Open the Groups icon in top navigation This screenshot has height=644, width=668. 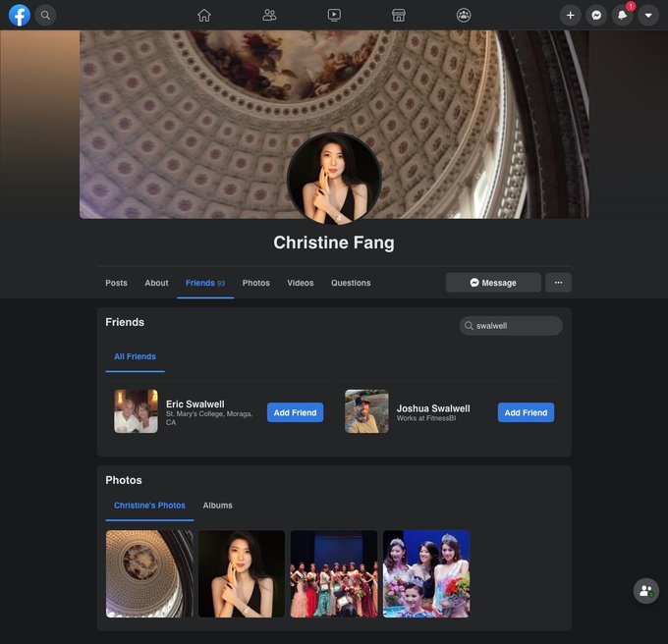(x=464, y=15)
